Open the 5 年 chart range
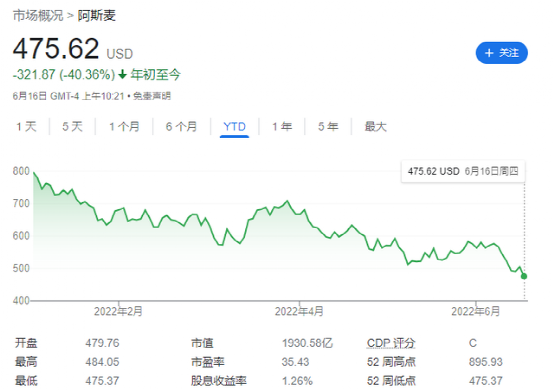554x391 pixels. [328, 126]
